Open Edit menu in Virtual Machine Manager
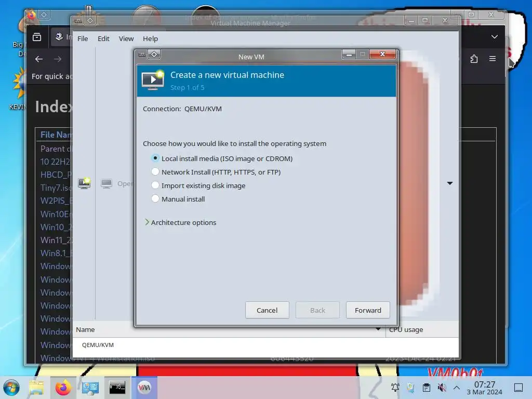This screenshot has height=399, width=532. click(103, 38)
